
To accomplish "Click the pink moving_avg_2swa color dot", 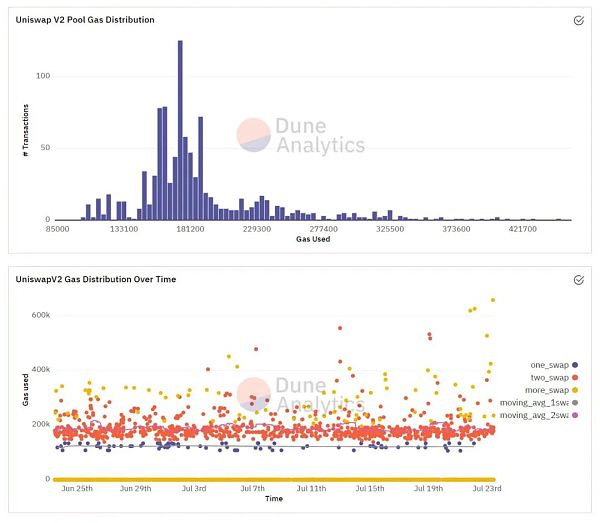I will pyautogui.click(x=576, y=414).
